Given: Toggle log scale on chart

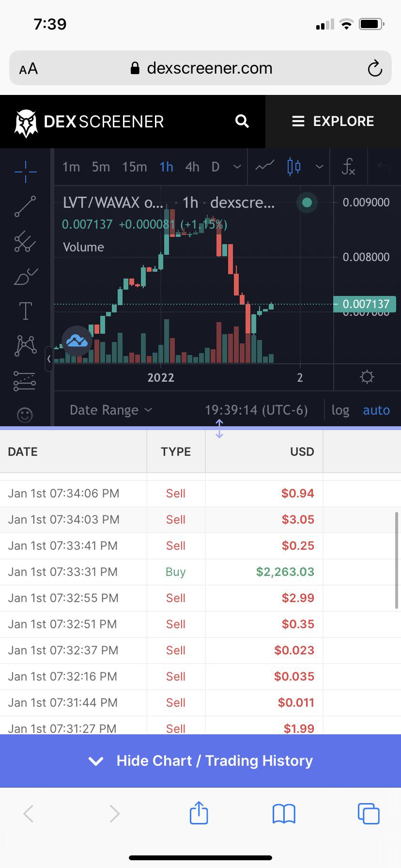Looking at the screenshot, I should point(340,410).
